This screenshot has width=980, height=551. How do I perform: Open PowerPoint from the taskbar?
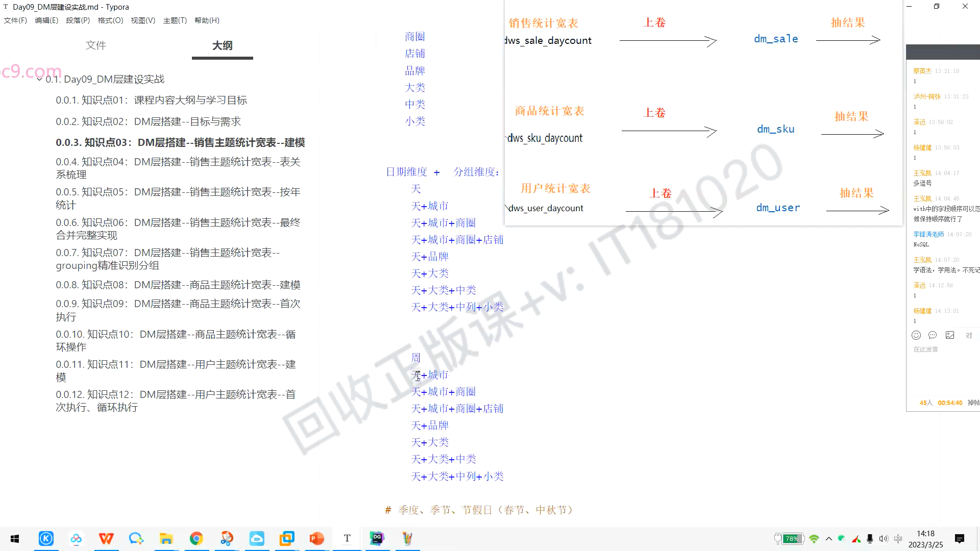(317, 538)
